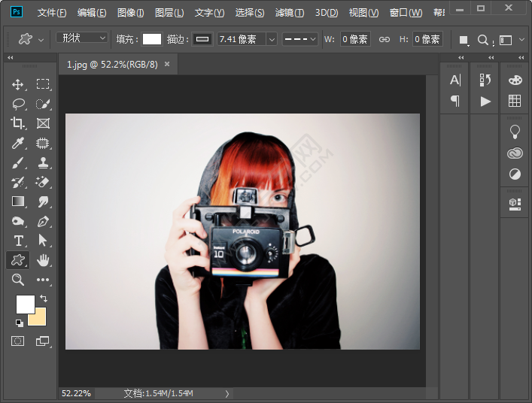Open the History panel icon
Image resolution: width=532 pixels, height=403 pixels.
click(x=485, y=80)
